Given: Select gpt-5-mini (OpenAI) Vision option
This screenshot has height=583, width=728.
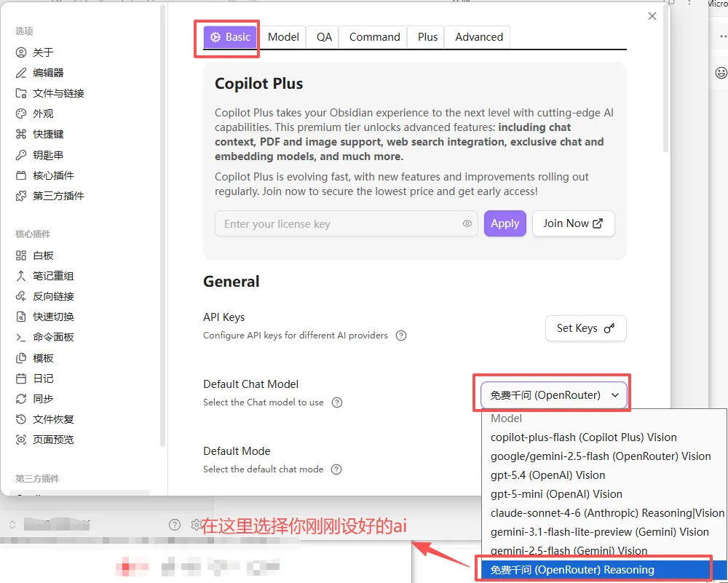Looking at the screenshot, I should (604, 494).
